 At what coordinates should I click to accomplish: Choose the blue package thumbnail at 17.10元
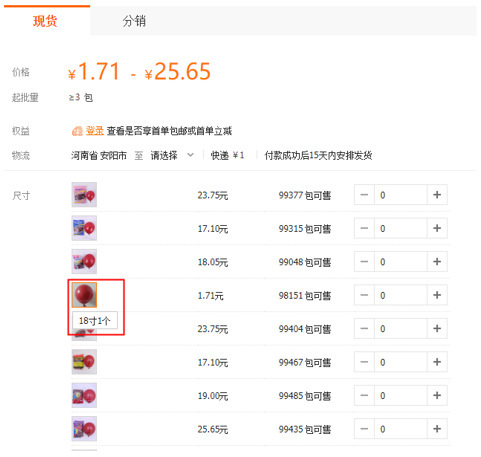[84, 228]
